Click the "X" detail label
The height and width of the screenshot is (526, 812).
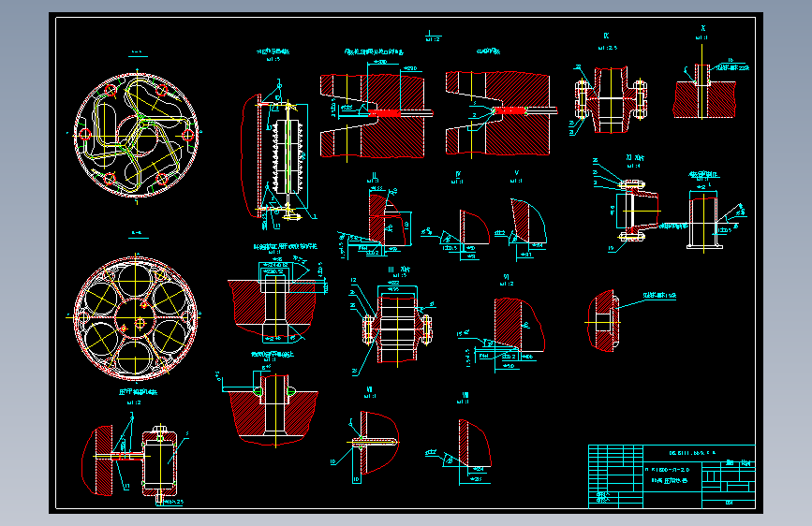[x=702, y=28]
